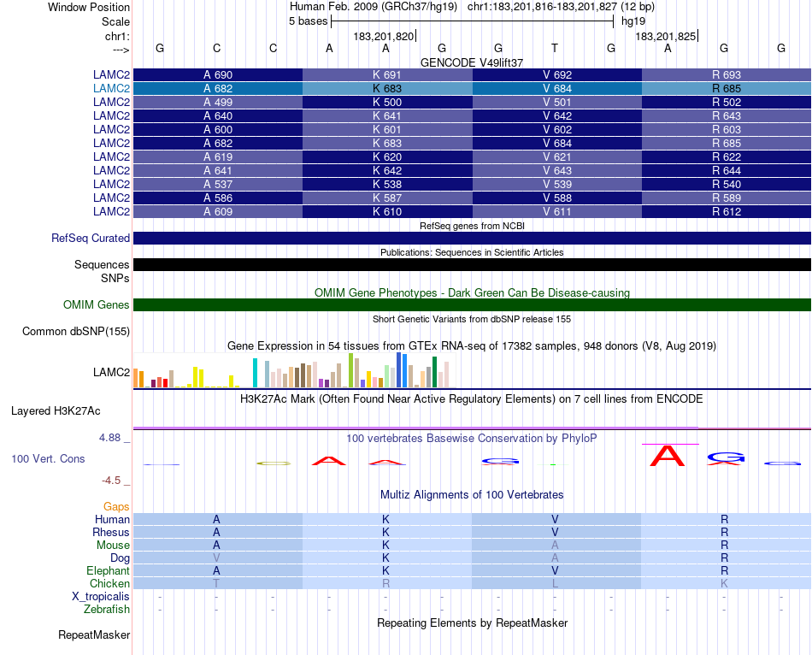The width and height of the screenshot is (812, 655).
Task: Open OMIM Gene Phenotypes track title
Action: (472, 292)
